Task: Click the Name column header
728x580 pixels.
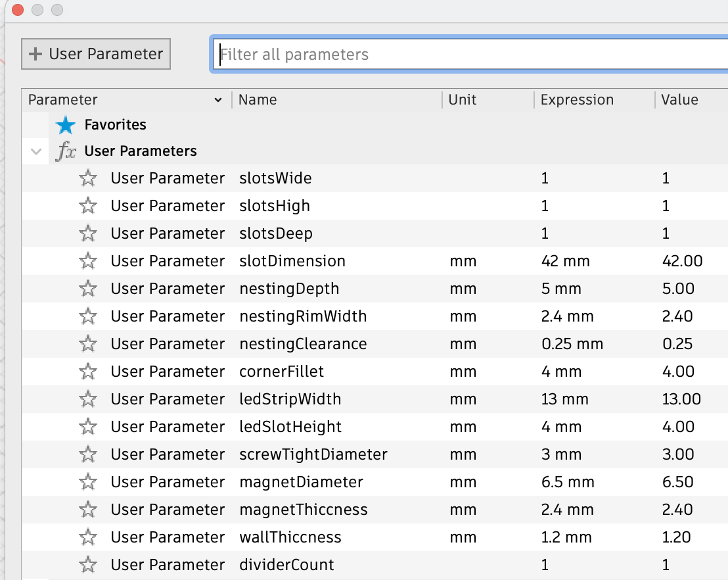Action: click(x=258, y=100)
